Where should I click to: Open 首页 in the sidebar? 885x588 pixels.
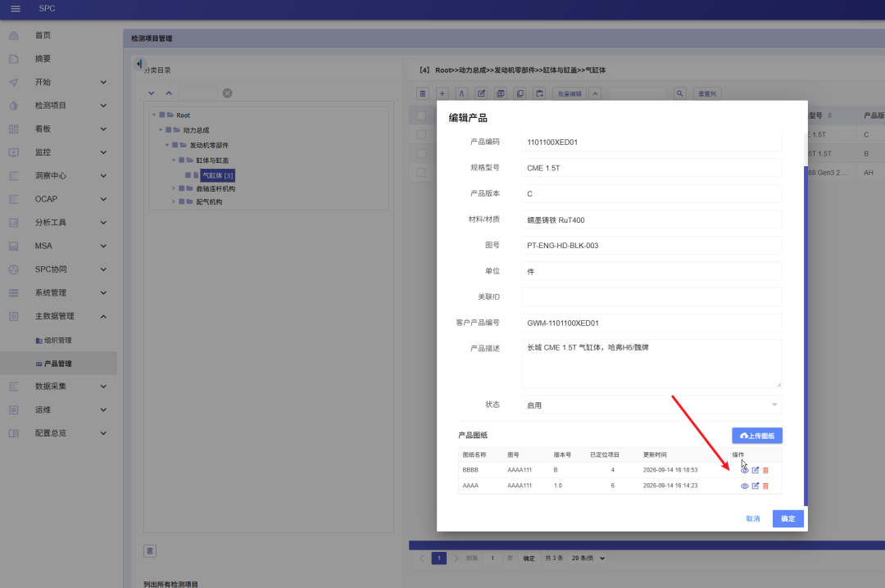coord(58,35)
